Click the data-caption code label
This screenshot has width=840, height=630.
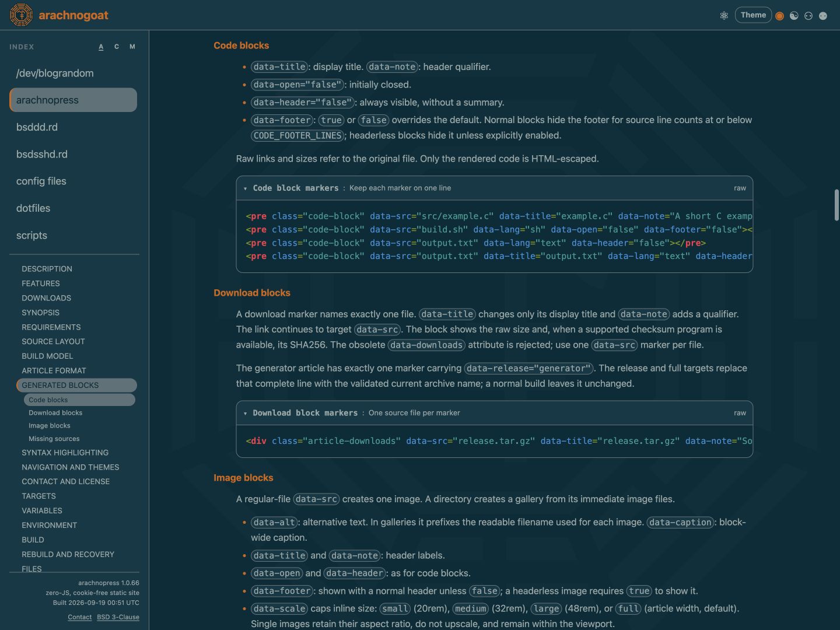tap(680, 522)
